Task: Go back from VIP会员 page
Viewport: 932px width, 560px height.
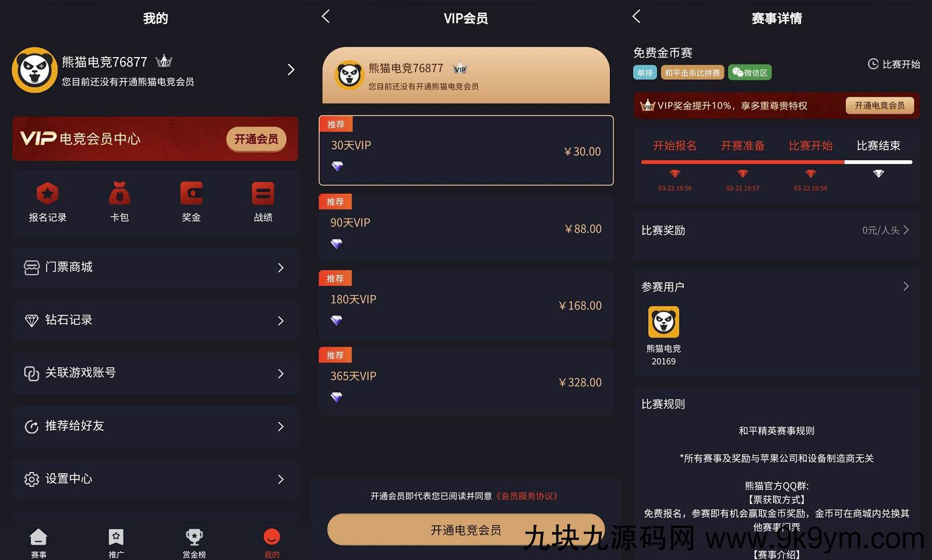Action: (x=326, y=16)
